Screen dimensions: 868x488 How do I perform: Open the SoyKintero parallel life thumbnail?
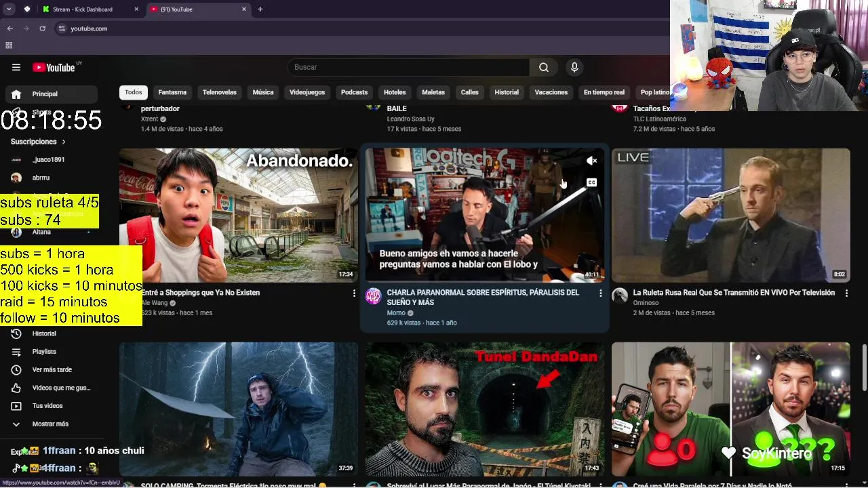coord(731,409)
